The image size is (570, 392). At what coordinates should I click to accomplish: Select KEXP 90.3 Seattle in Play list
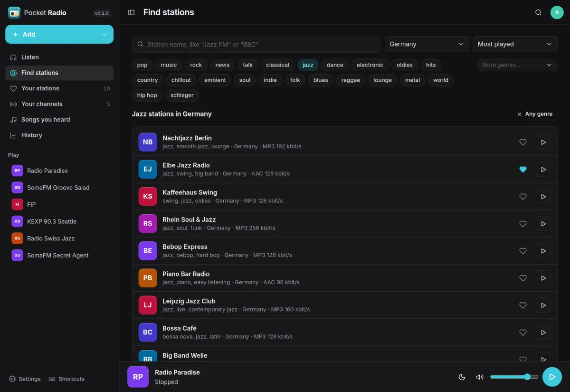pyautogui.click(x=59, y=221)
